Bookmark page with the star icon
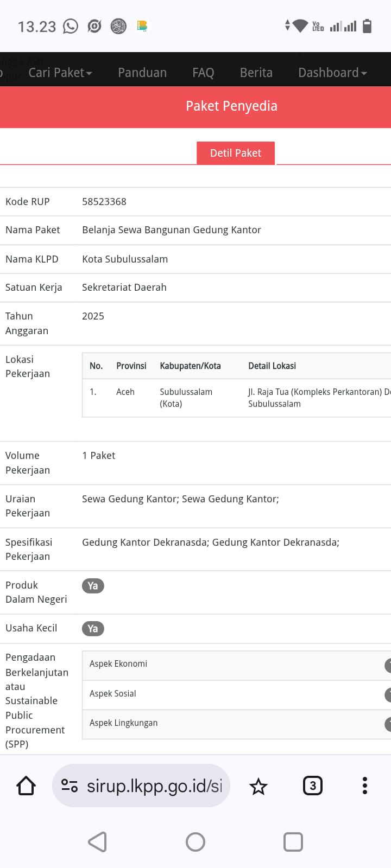This screenshot has width=391, height=868. click(x=258, y=786)
